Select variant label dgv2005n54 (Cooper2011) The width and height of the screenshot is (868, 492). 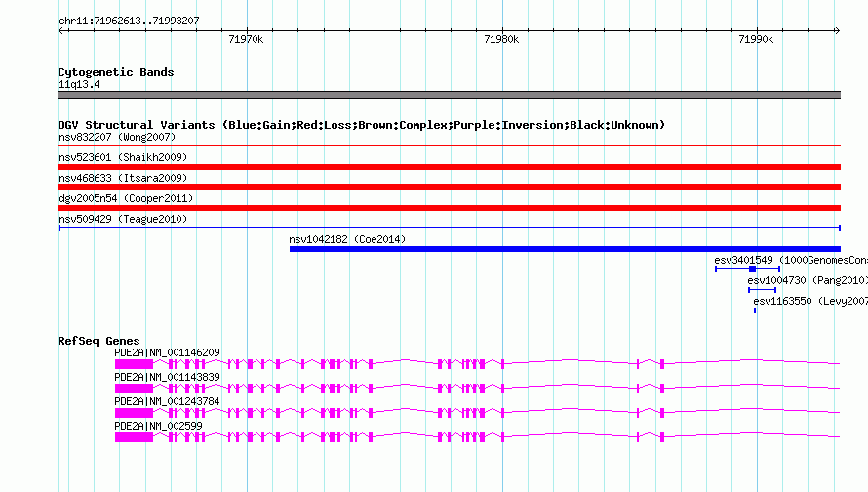coord(126,198)
